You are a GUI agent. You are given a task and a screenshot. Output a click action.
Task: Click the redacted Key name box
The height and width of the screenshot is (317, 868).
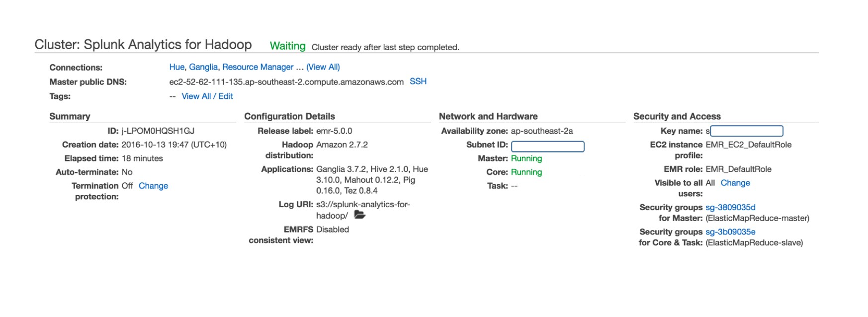pyautogui.click(x=746, y=131)
